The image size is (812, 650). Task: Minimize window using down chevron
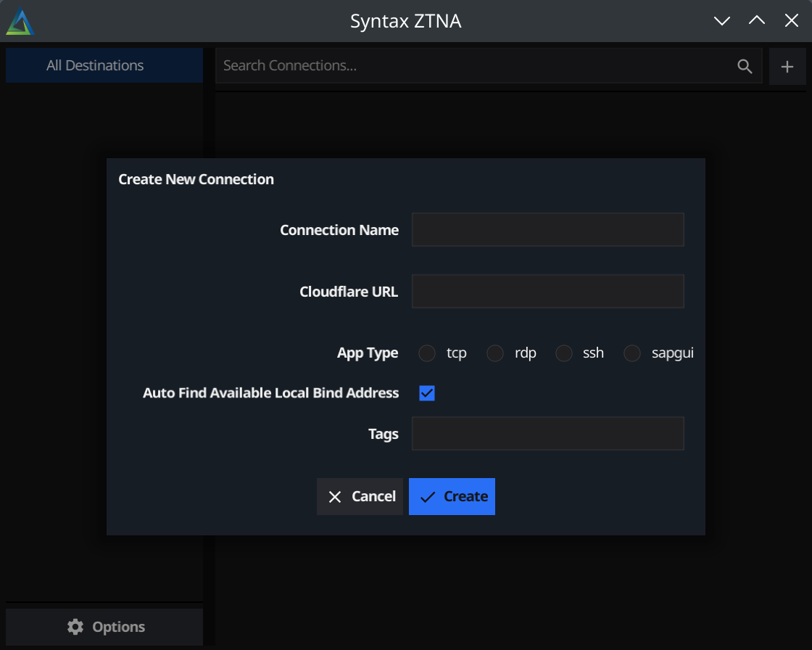click(721, 21)
